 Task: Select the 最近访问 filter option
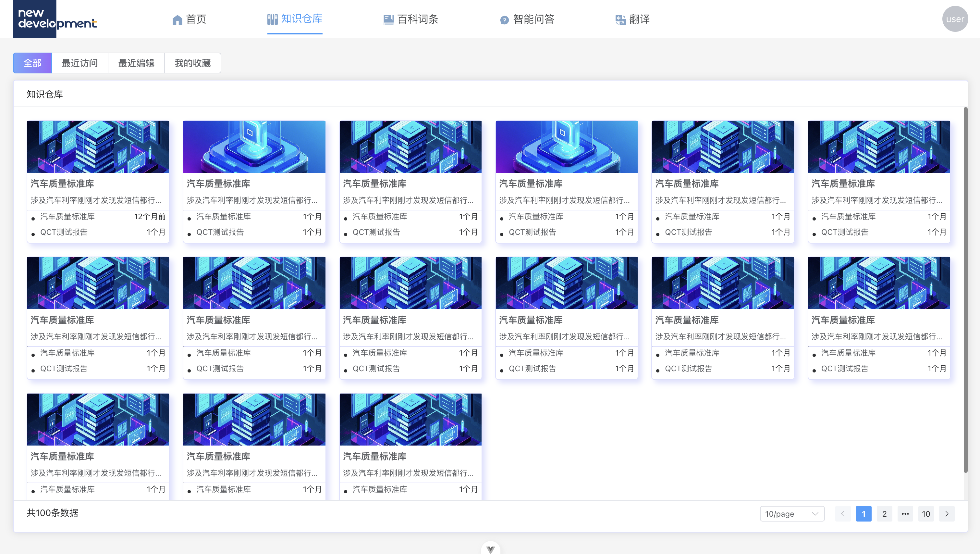point(80,63)
